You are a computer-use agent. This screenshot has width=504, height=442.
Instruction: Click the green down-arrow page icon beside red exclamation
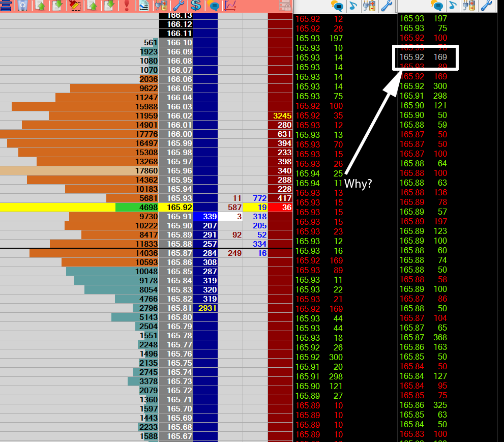(109, 6)
